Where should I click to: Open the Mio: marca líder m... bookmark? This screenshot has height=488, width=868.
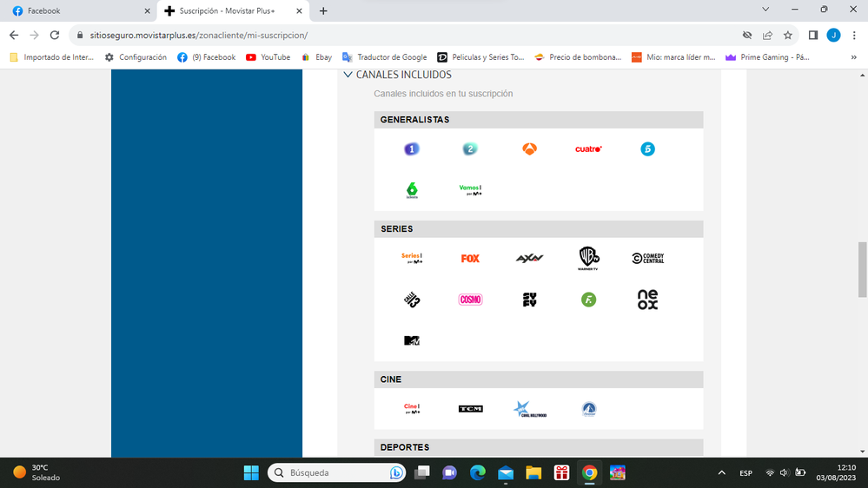(x=673, y=57)
